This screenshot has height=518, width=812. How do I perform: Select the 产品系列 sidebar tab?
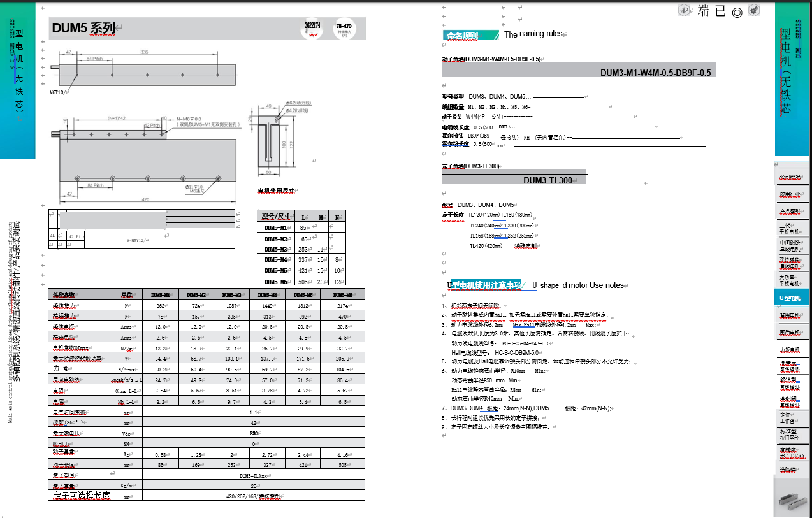(791, 212)
